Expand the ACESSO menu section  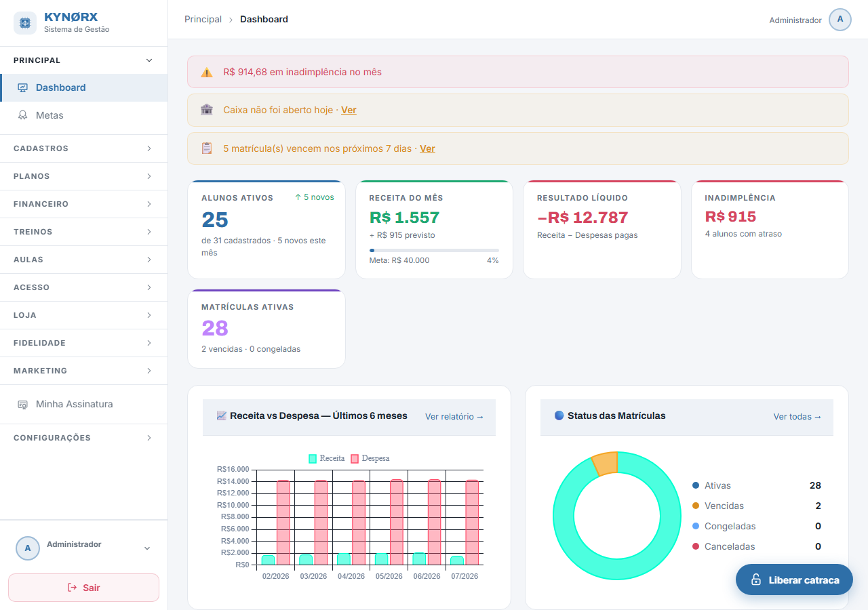(83, 287)
